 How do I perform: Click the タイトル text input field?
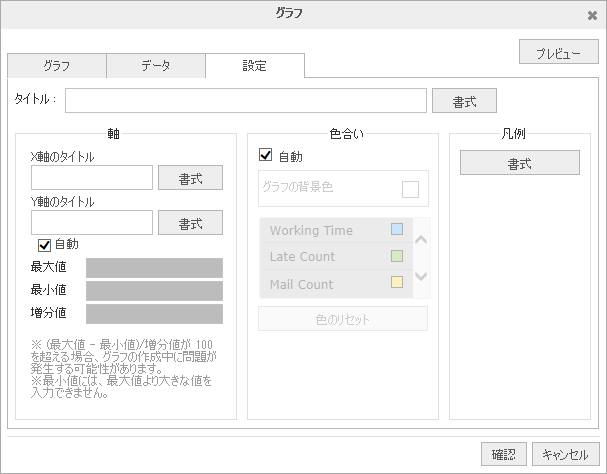tap(246, 100)
